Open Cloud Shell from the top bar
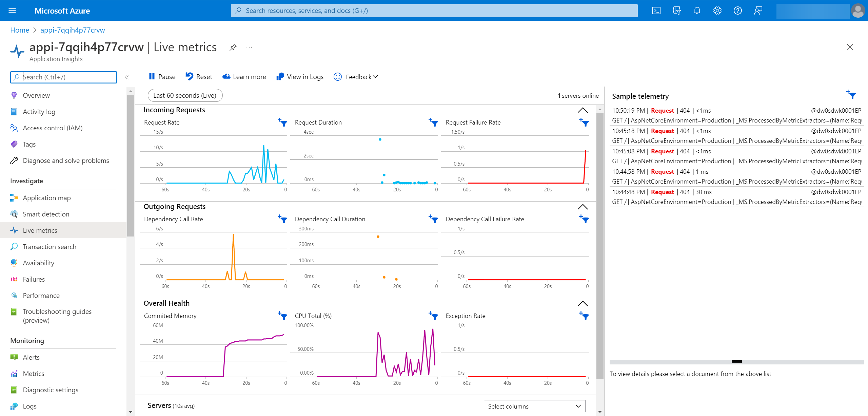 click(x=656, y=11)
